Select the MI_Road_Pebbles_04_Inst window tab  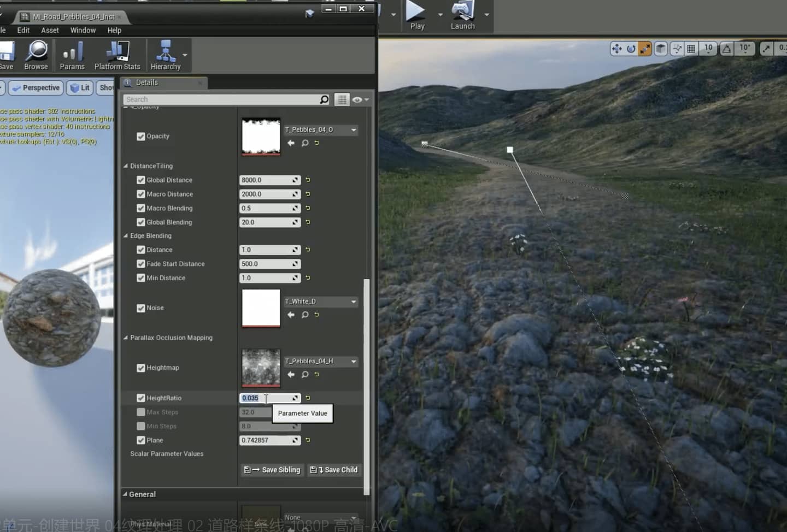click(73, 17)
